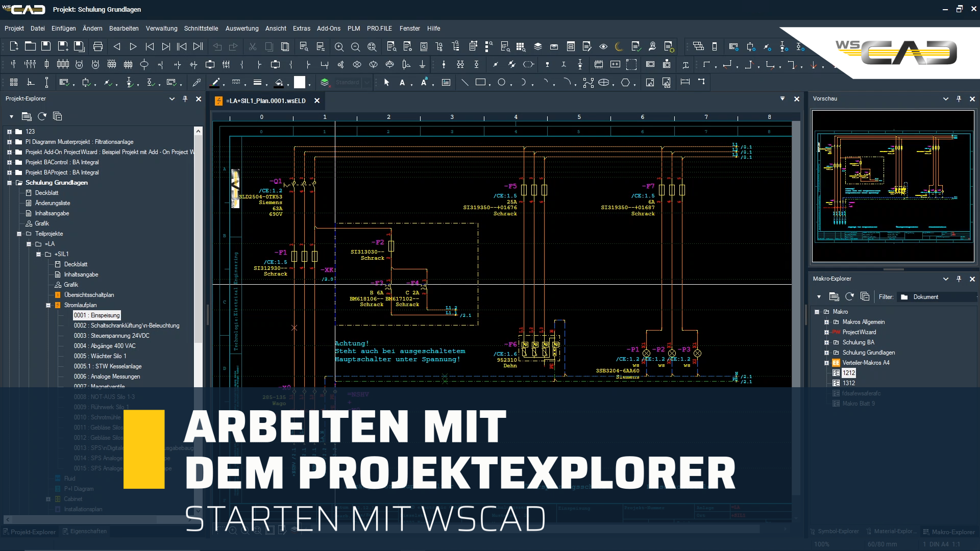
Task: Toggle the preview eye icon in the toolbar
Action: [x=603, y=46]
